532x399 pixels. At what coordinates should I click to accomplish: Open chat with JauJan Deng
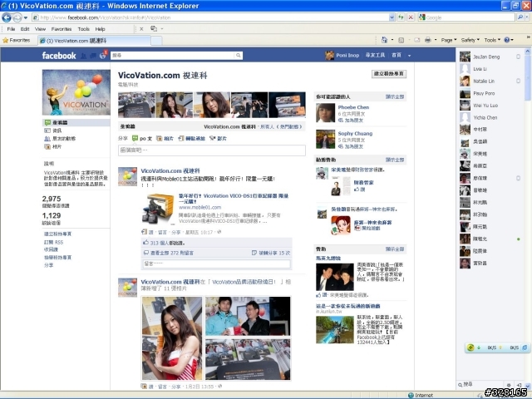(x=490, y=57)
